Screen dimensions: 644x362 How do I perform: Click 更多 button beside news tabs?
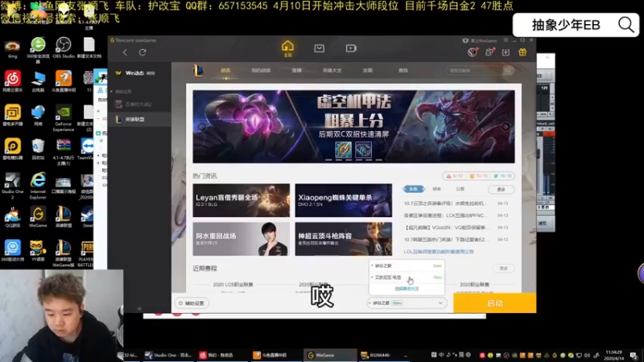click(x=501, y=189)
